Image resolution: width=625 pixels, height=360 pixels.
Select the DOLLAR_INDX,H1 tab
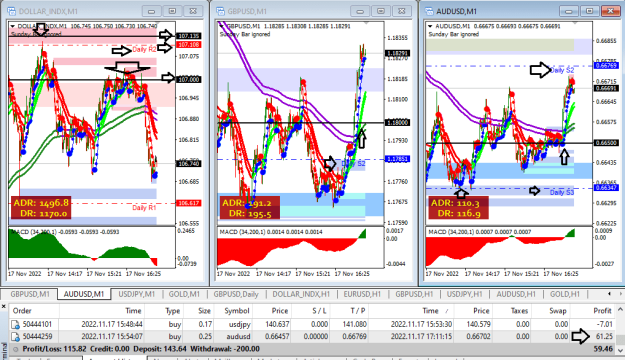301,294
